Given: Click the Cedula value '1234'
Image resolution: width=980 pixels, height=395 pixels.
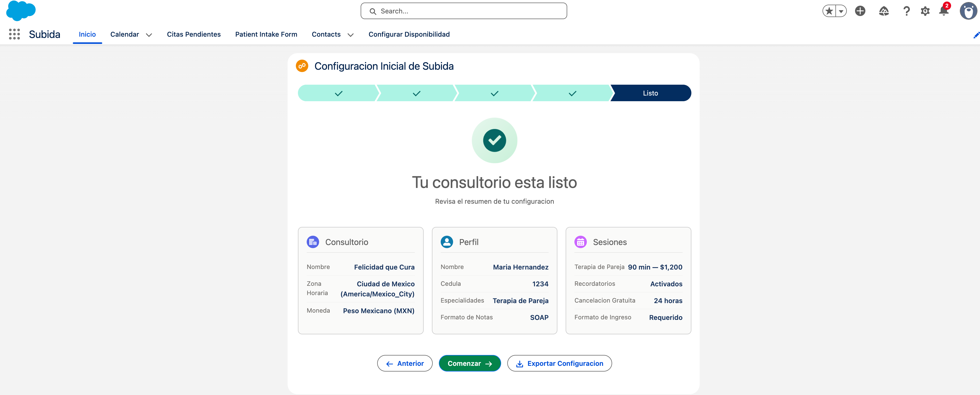Looking at the screenshot, I should pyautogui.click(x=540, y=284).
